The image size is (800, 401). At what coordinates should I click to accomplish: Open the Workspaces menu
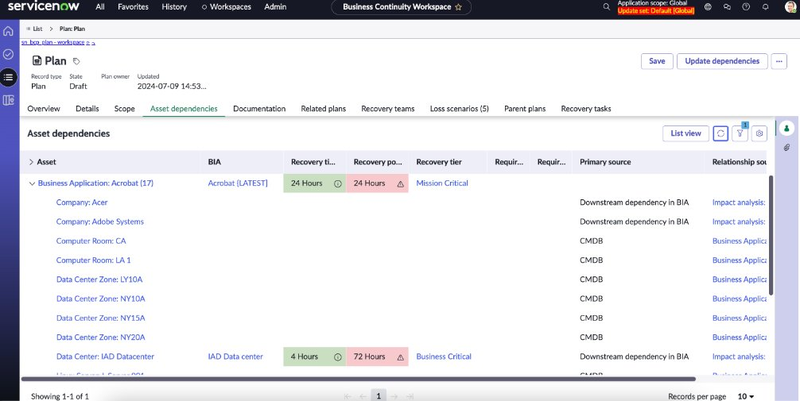(x=226, y=7)
